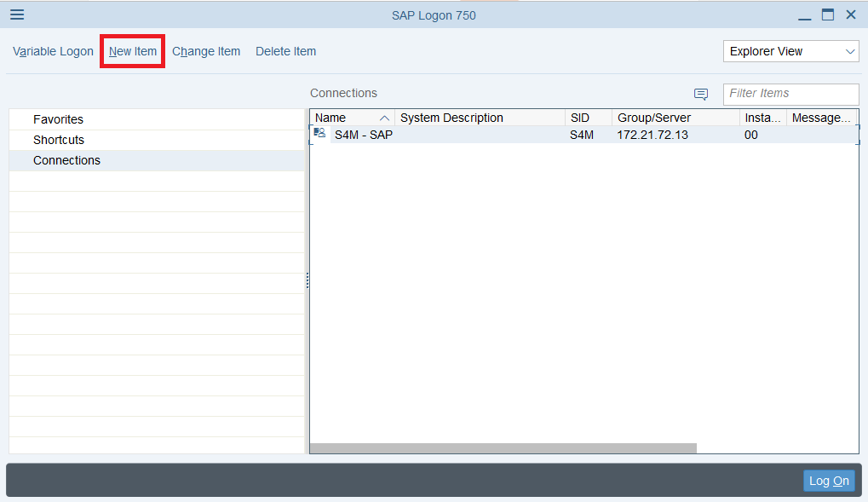Open the Explorer View dropdown
Viewport: 868px width, 502px height.
(791, 51)
